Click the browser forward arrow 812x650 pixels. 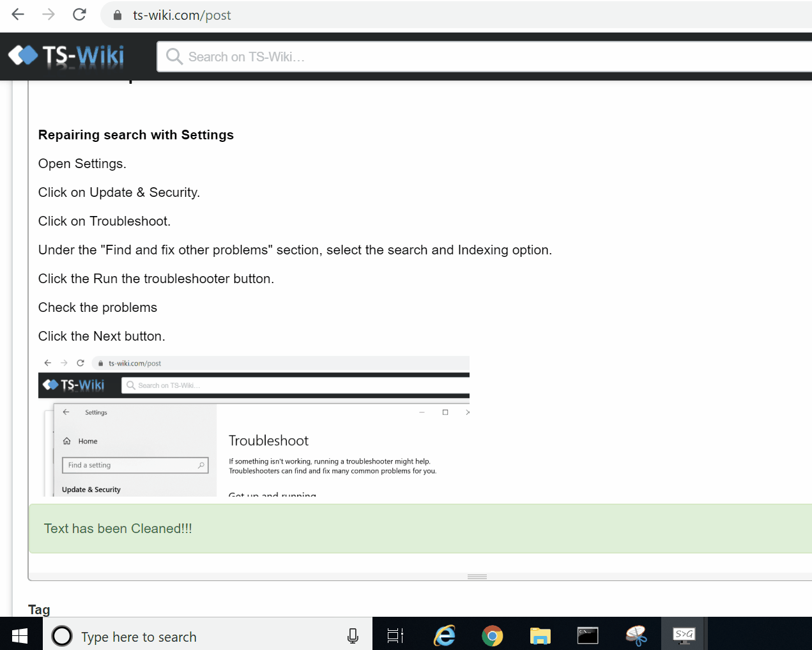[x=49, y=15]
